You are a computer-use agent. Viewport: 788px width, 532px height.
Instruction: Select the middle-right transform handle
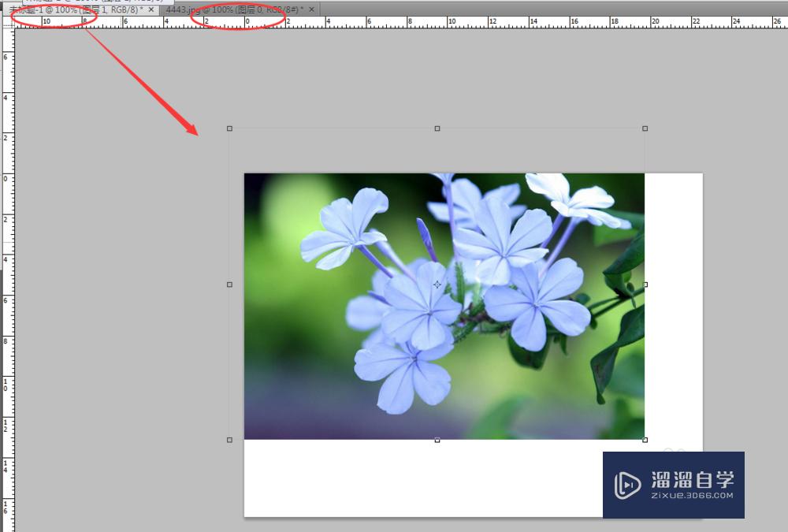click(x=645, y=285)
